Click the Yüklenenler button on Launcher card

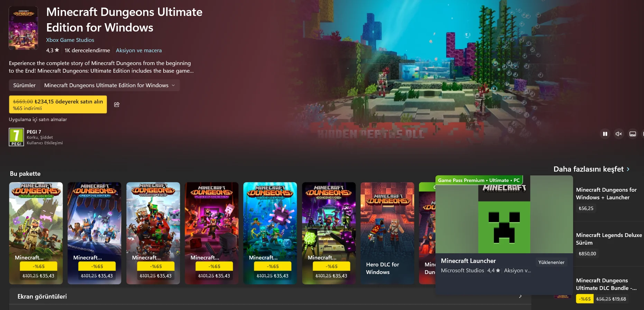(x=551, y=262)
